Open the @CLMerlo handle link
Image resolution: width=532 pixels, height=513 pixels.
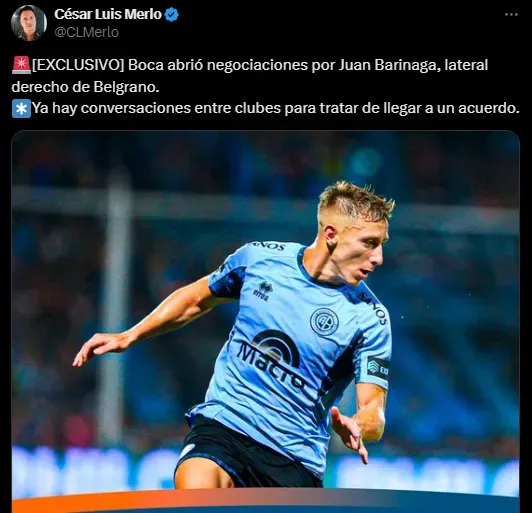coord(87,32)
